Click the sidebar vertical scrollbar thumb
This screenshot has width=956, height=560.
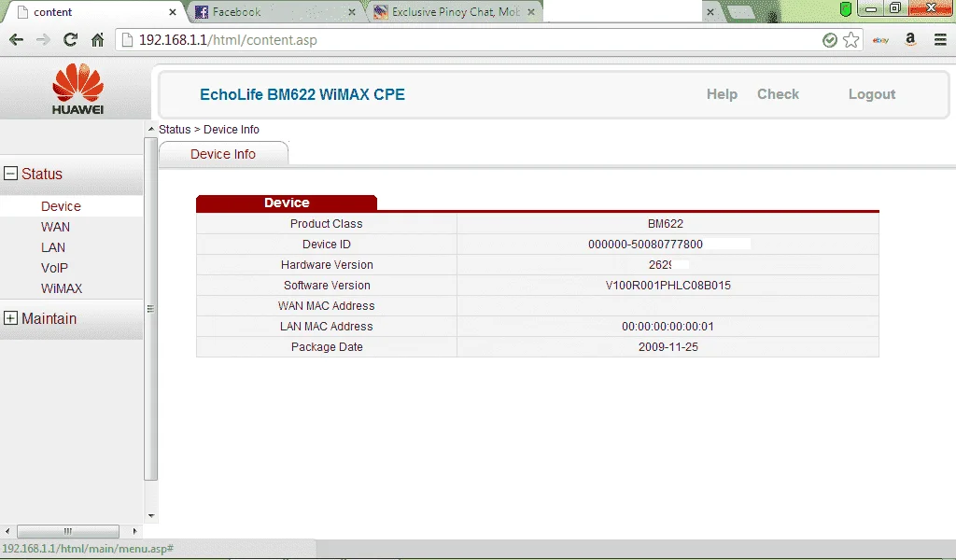click(x=150, y=309)
